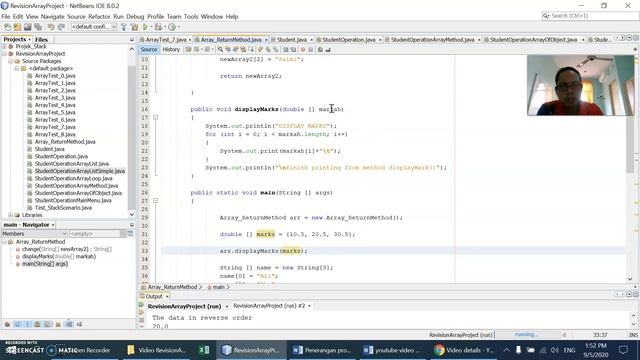The width and height of the screenshot is (640, 360).
Task: Click the Open Project toolbar icon
Action: tap(27, 27)
